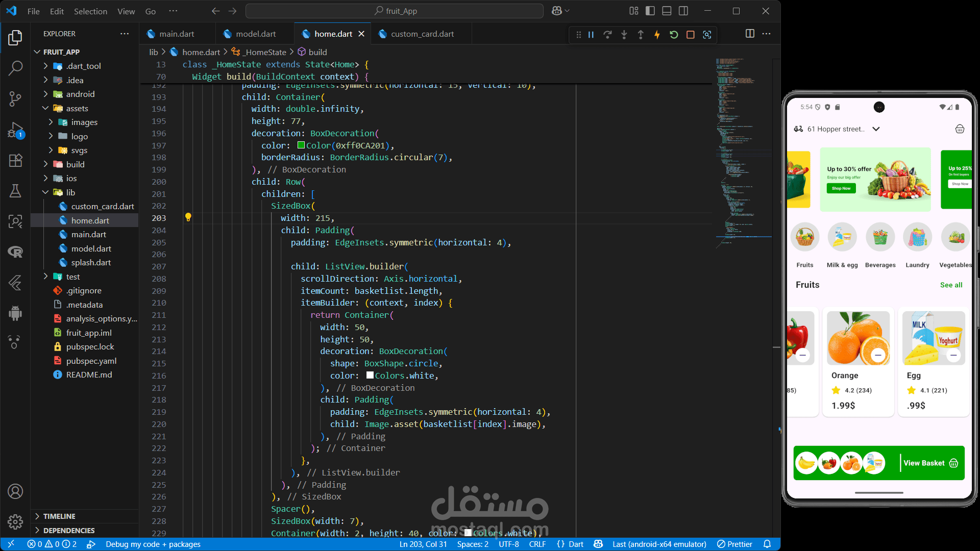Image resolution: width=980 pixels, height=551 pixels.
Task: Click the lightbulb code action on line 203
Action: tap(188, 217)
